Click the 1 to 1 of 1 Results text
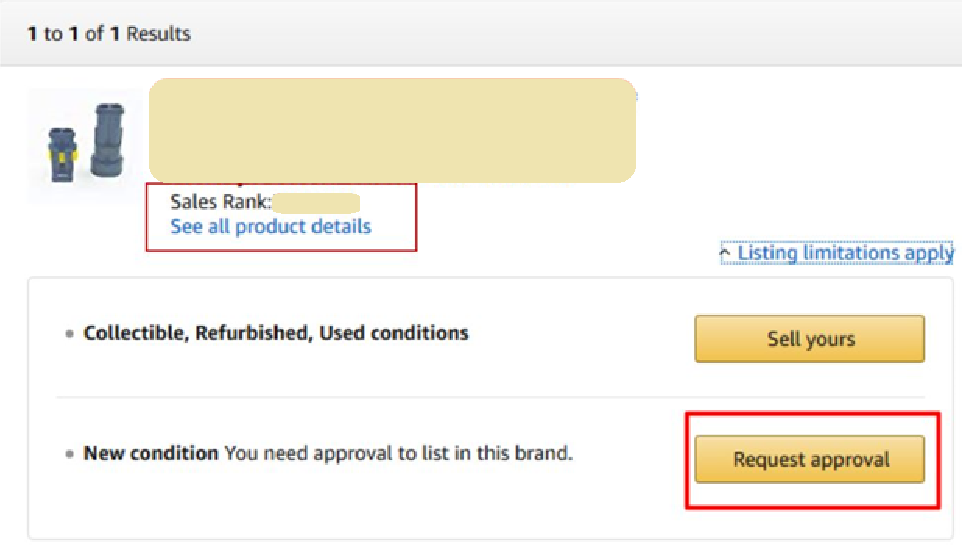Screen dimensions: 968x551 click(x=109, y=33)
